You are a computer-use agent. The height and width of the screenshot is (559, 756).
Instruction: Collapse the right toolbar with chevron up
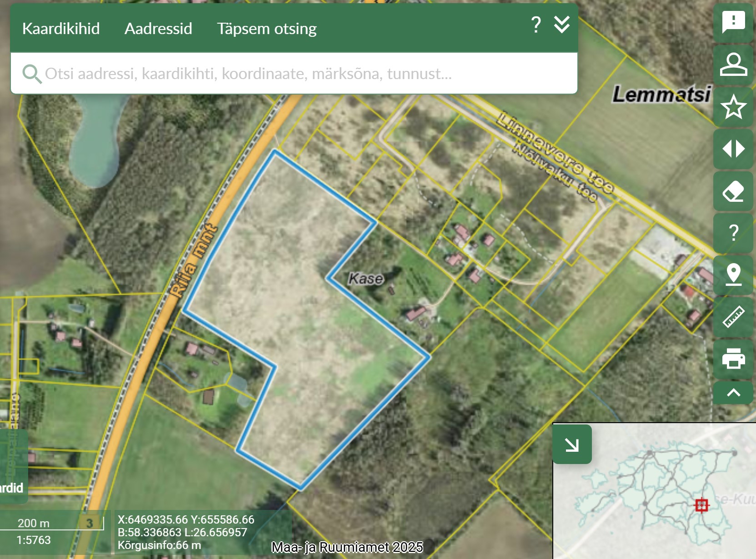pos(733,393)
